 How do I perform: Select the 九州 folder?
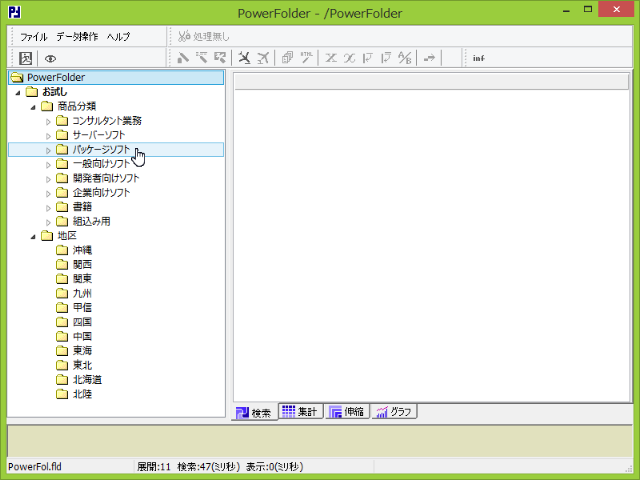tap(82, 293)
